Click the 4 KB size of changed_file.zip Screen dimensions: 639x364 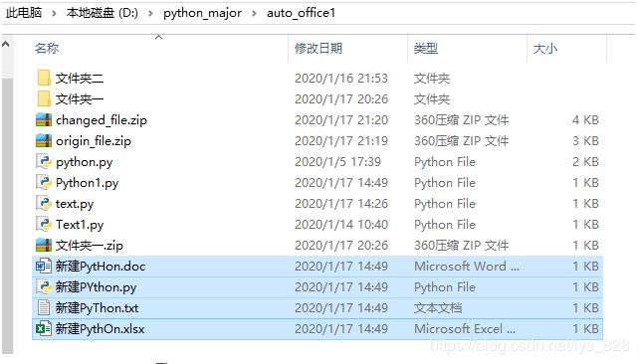pyautogui.click(x=585, y=119)
